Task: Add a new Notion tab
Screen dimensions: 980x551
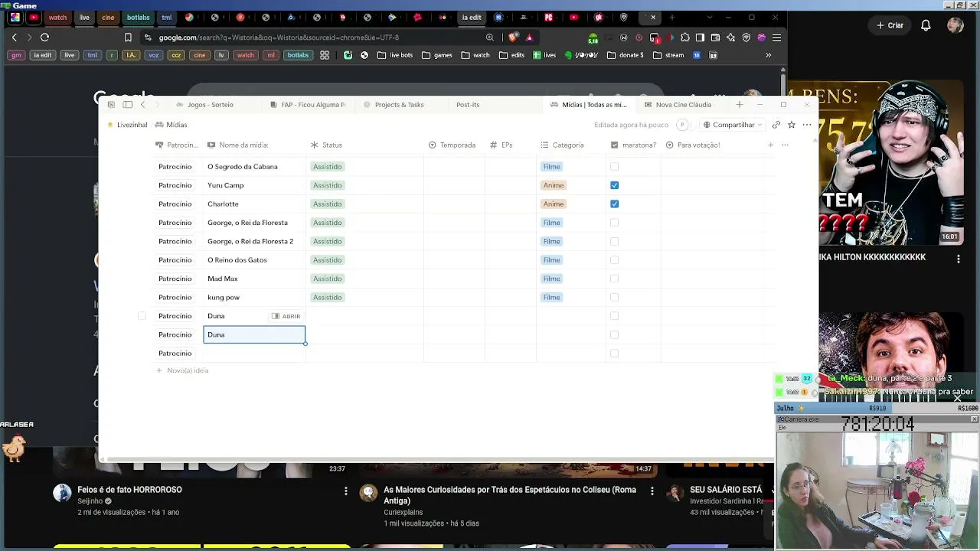Action: tap(739, 105)
